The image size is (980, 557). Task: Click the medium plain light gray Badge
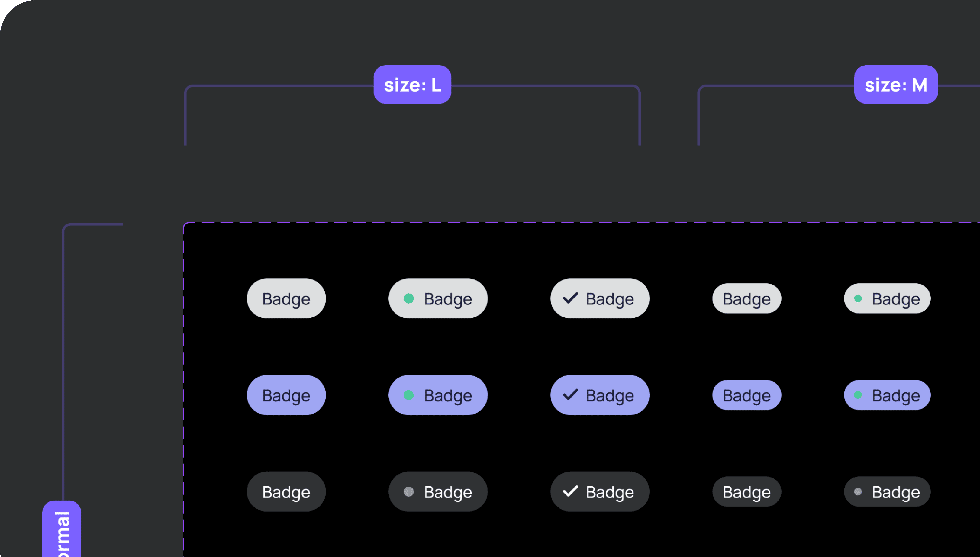(747, 298)
